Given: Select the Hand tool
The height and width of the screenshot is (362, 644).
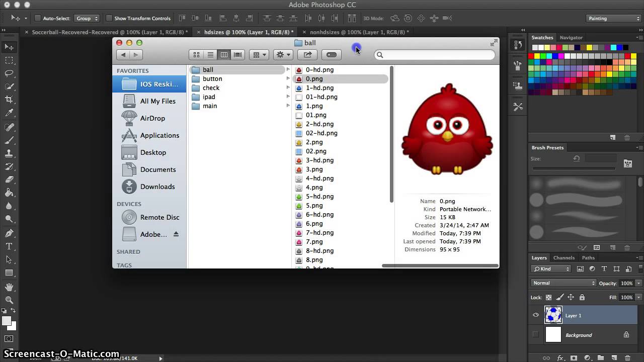Looking at the screenshot, I should (9, 287).
